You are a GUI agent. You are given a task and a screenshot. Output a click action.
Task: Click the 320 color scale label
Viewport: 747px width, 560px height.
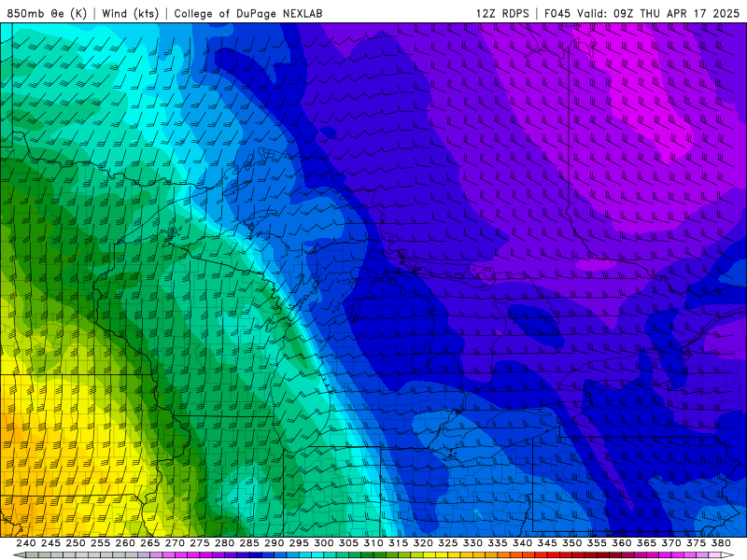click(423, 543)
